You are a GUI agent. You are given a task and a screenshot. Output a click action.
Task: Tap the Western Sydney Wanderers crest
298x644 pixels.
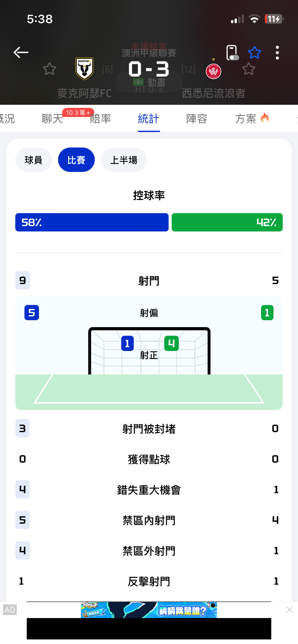click(x=213, y=71)
